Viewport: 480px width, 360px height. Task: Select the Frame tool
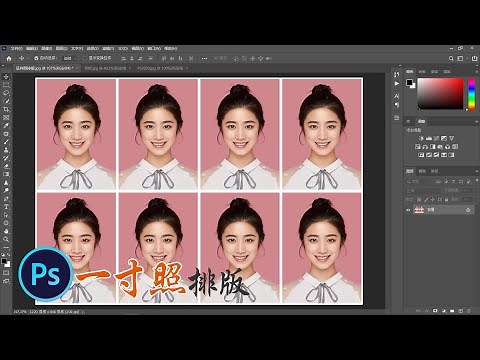pos(6,117)
